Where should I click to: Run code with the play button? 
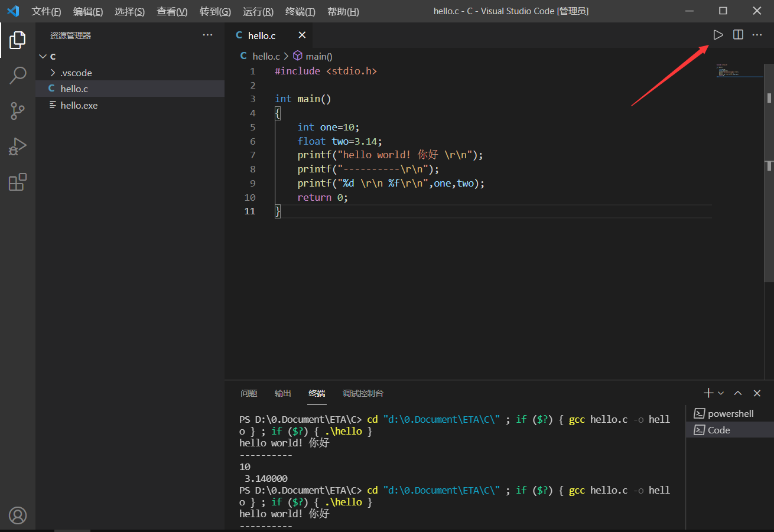coord(718,35)
